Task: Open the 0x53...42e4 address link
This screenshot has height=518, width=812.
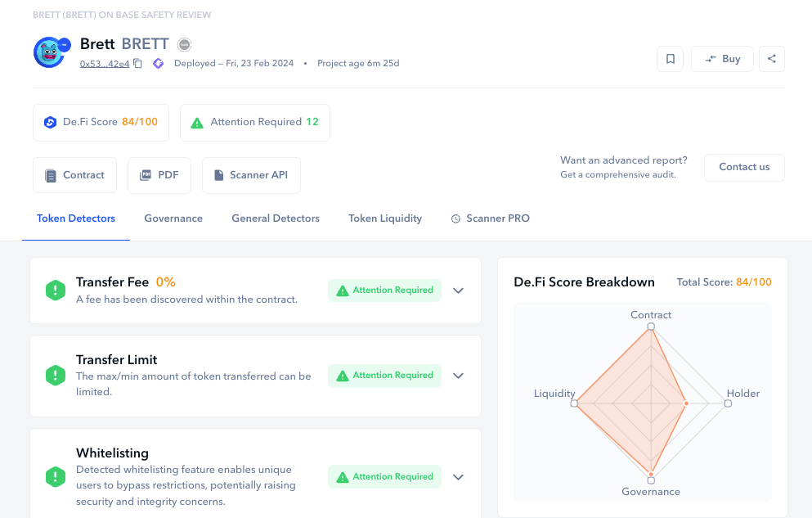Action: tap(104, 64)
